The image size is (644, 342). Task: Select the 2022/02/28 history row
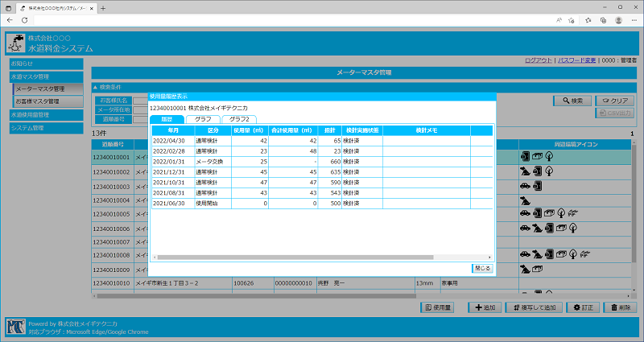322,151
